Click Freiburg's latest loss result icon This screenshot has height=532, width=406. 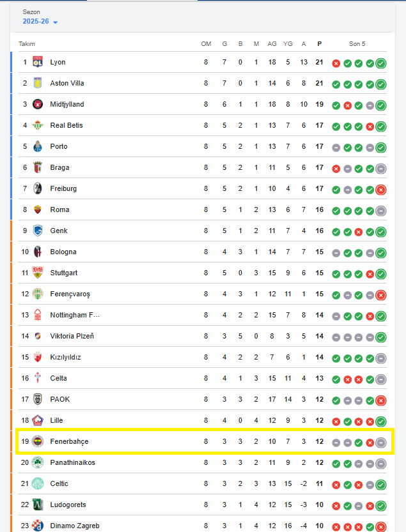[x=381, y=189]
